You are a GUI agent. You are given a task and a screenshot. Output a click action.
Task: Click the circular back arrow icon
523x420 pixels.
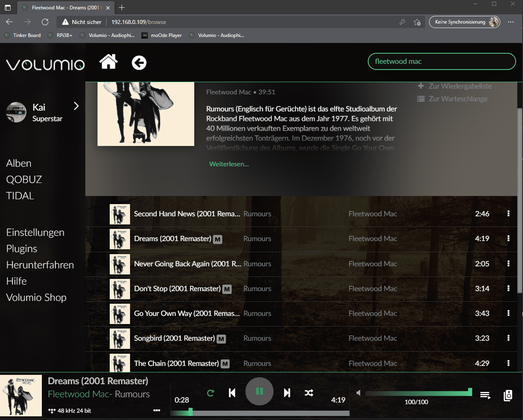pos(139,63)
